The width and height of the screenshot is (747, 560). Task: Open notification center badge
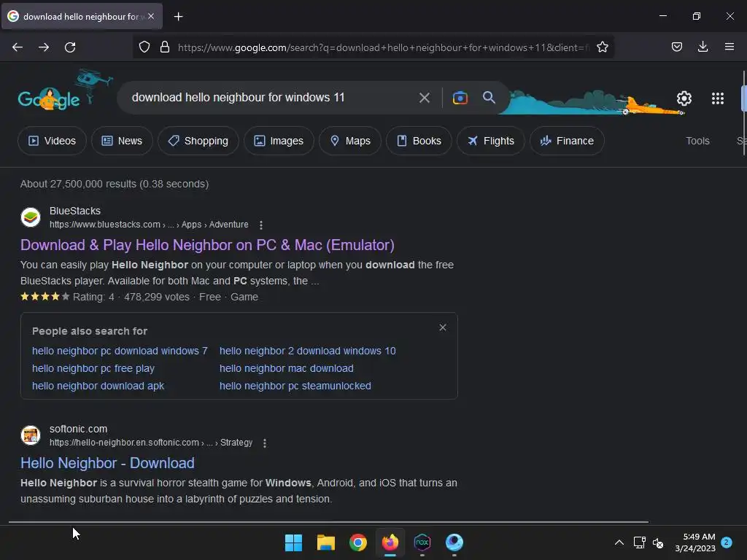pyautogui.click(x=727, y=542)
